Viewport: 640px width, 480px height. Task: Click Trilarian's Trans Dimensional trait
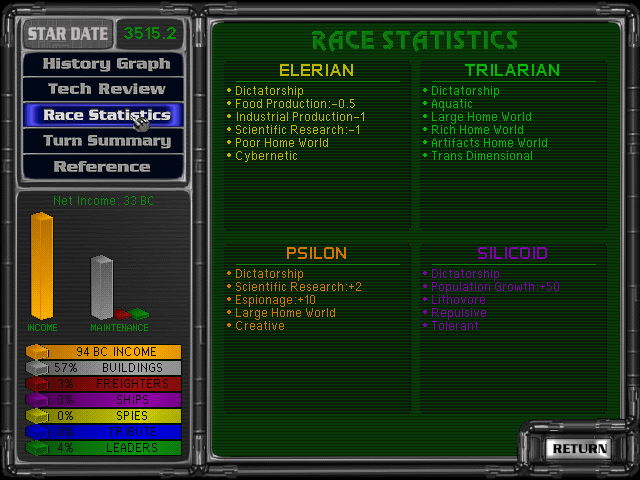click(482, 156)
